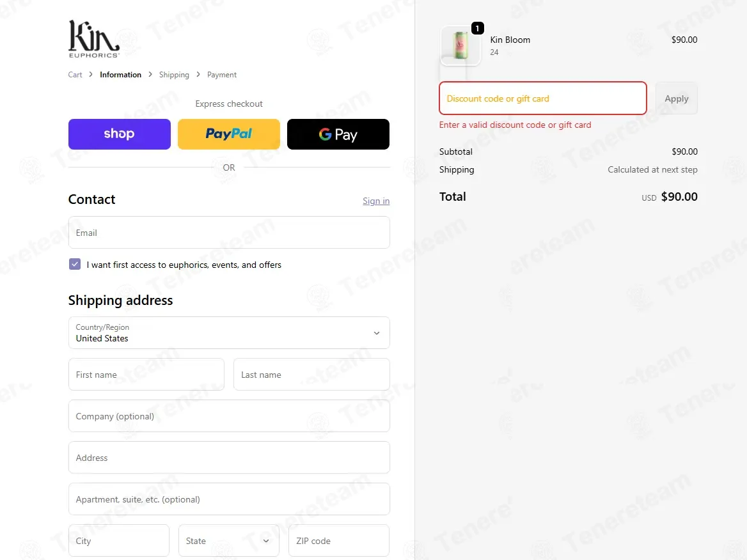Click the chevron after Cart breadcrumb

click(91, 74)
